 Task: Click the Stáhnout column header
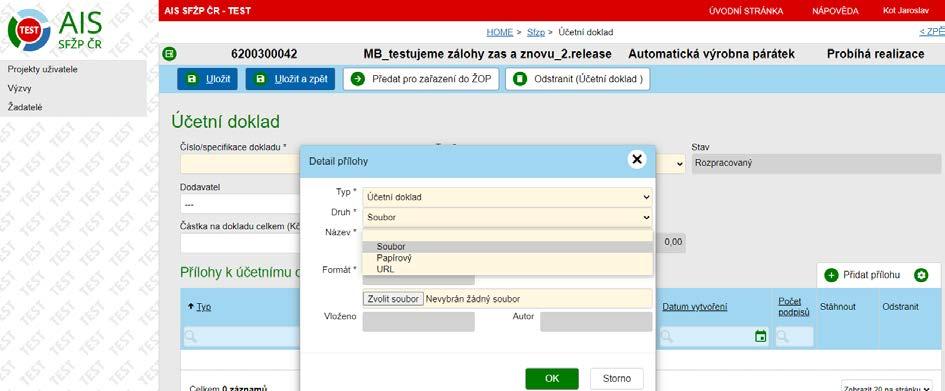tap(837, 307)
